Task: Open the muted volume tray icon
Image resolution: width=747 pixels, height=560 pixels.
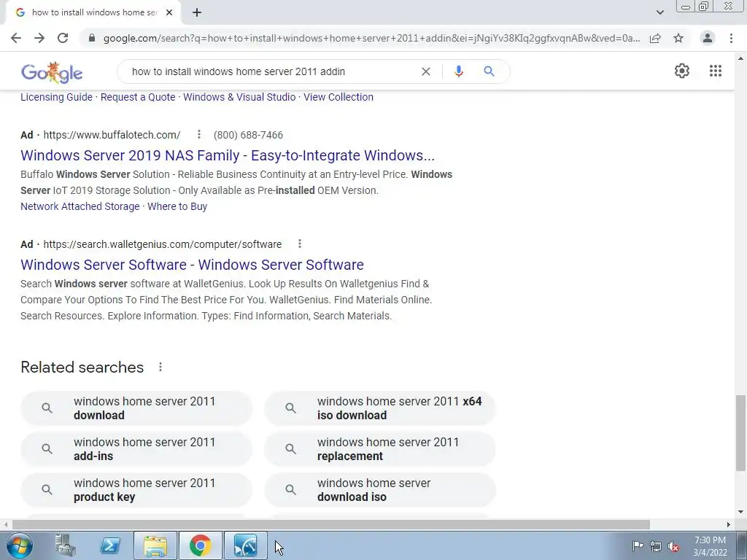Action: click(673, 546)
